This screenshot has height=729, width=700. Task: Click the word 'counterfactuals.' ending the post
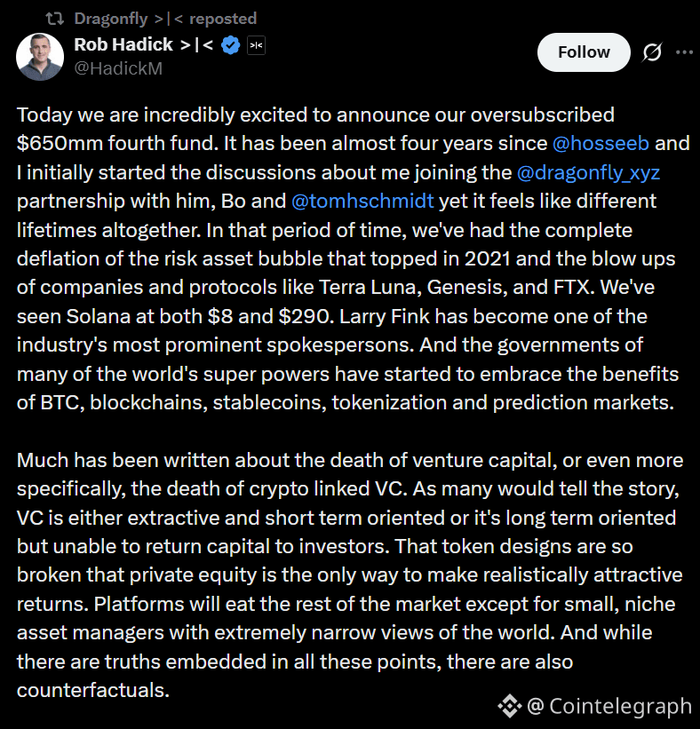[93, 690]
